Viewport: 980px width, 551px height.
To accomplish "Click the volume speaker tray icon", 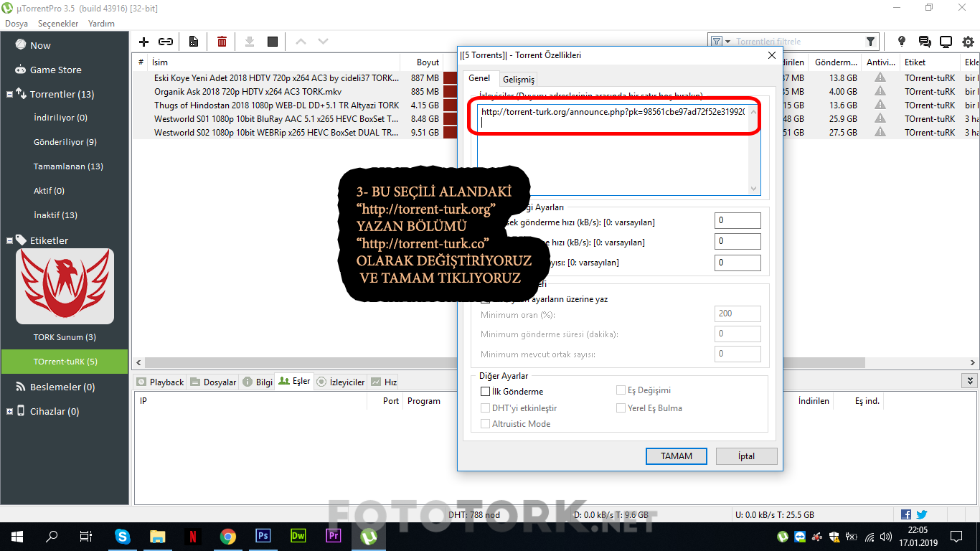I will (x=887, y=536).
